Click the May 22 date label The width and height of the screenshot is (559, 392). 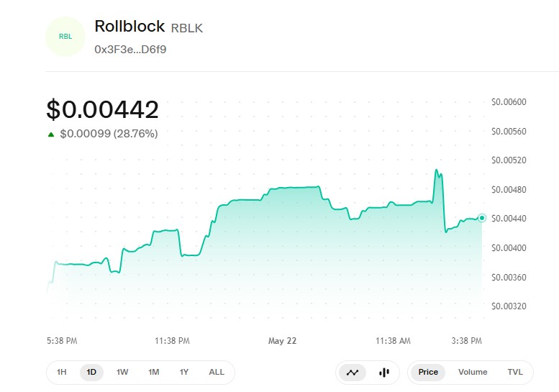pos(282,341)
